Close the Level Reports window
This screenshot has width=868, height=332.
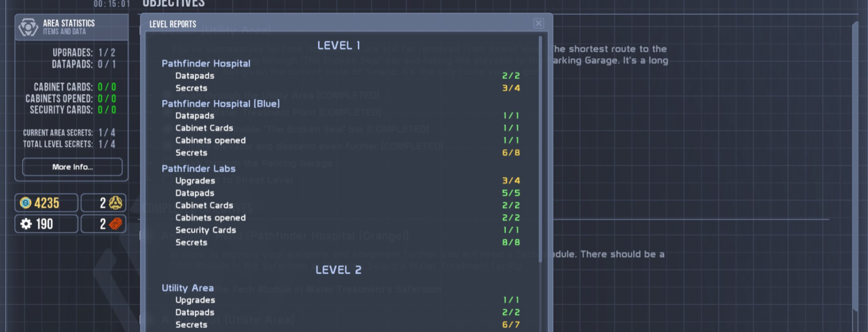(538, 24)
